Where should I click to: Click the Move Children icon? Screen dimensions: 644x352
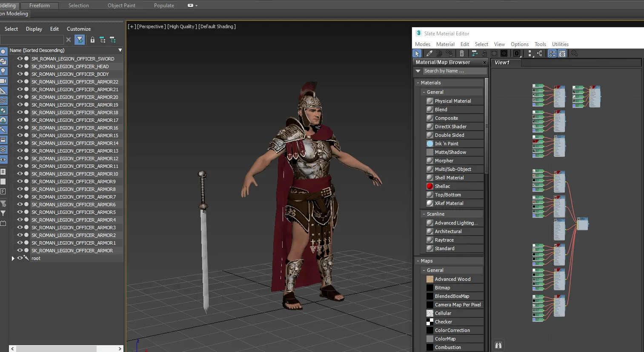474,53
